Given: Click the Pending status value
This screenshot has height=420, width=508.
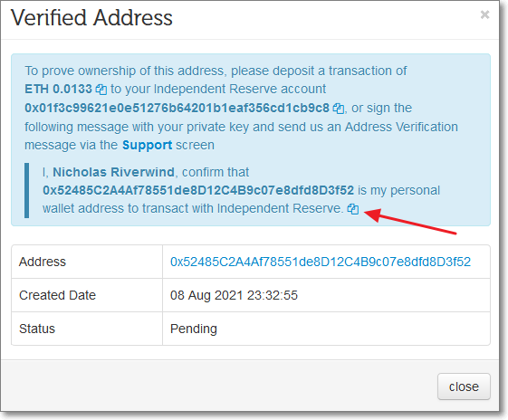Looking at the screenshot, I should tap(194, 329).
